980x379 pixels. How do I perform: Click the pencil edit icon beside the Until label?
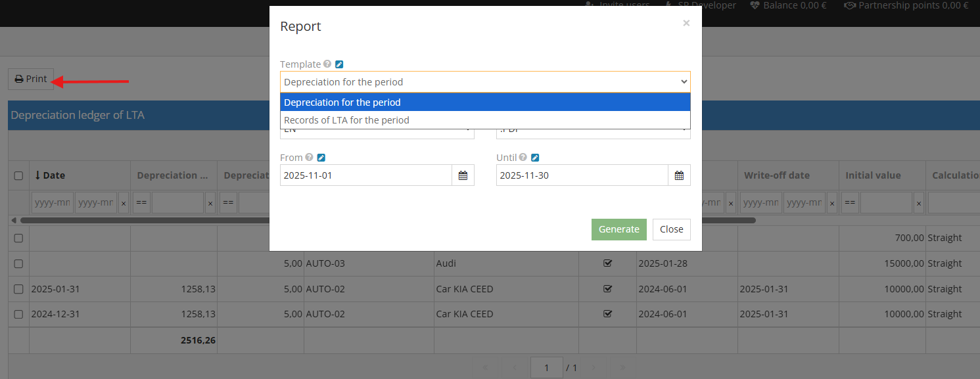coord(534,157)
